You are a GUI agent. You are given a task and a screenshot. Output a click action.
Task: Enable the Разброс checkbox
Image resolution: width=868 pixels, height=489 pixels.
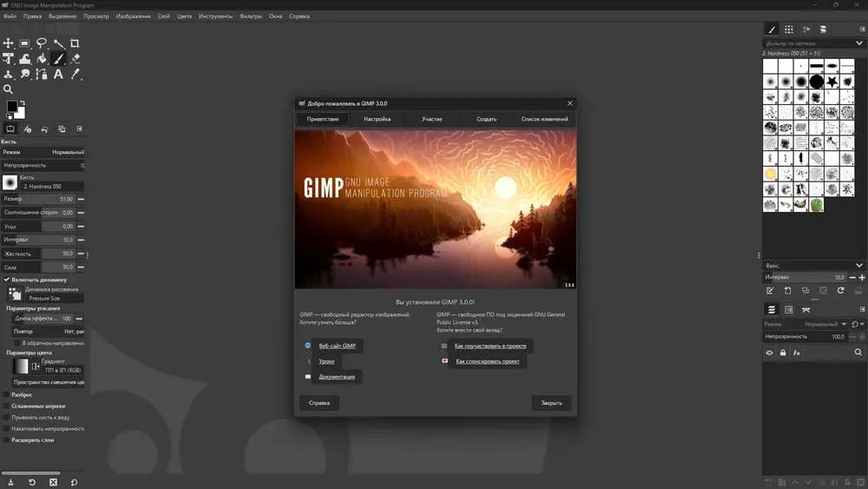(x=7, y=395)
